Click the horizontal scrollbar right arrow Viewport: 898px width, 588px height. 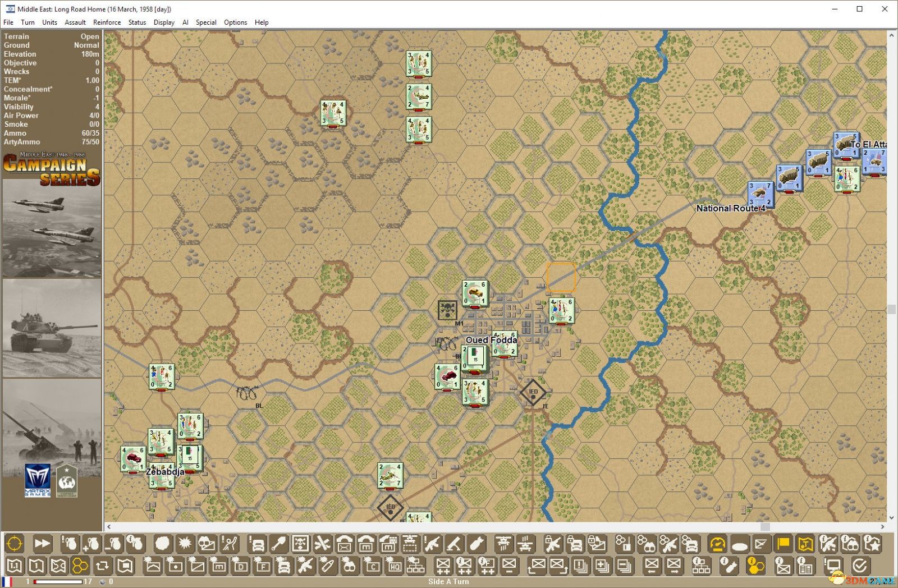[x=882, y=527]
